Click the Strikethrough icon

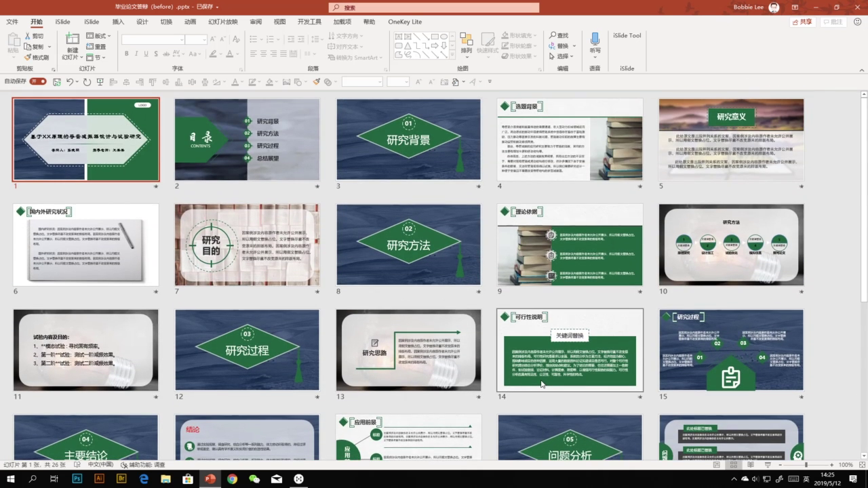pos(166,54)
